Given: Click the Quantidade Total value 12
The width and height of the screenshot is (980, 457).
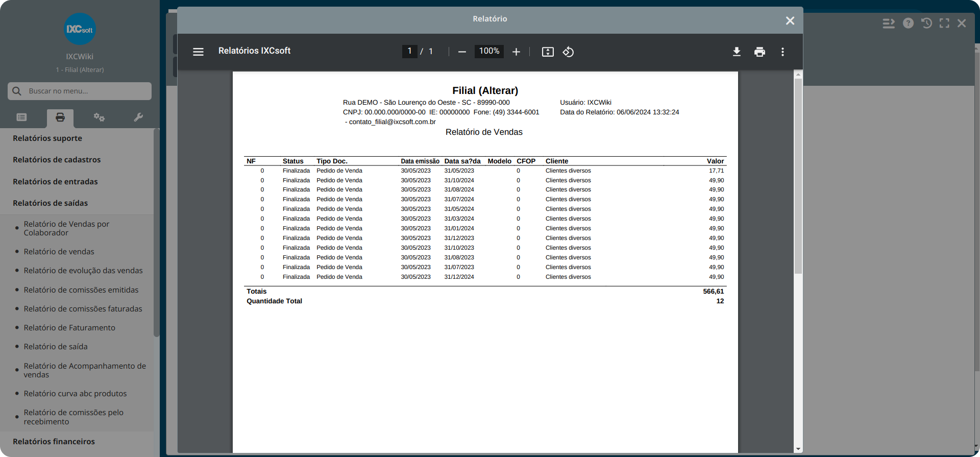Looking at the screenshot, I should tap(720, 301).
